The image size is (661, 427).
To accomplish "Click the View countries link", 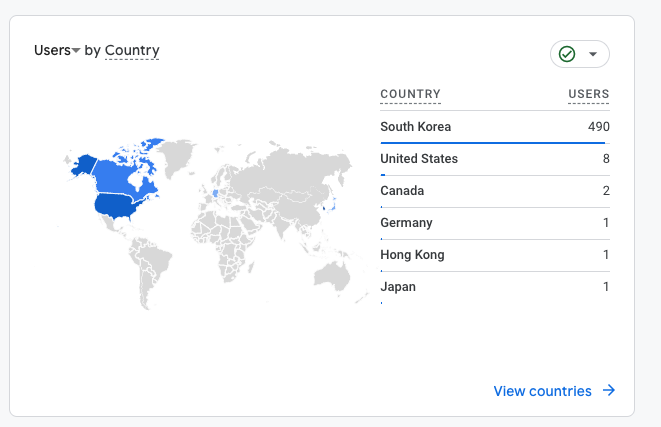I will pyautogui.click(x=543, y=391).
